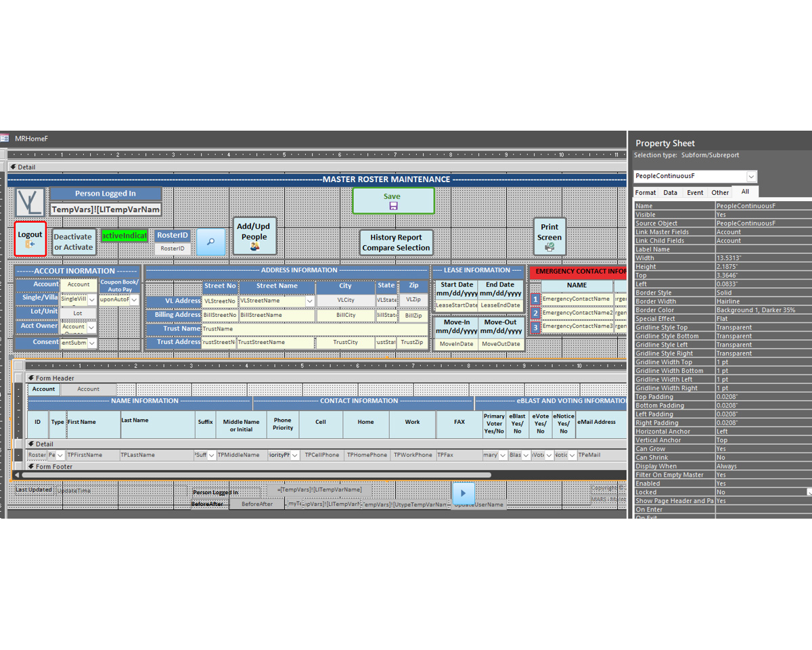Switch to the All tab in Property Sheet
This screenshot has width=812, height=650.
(x=745, y=192)
